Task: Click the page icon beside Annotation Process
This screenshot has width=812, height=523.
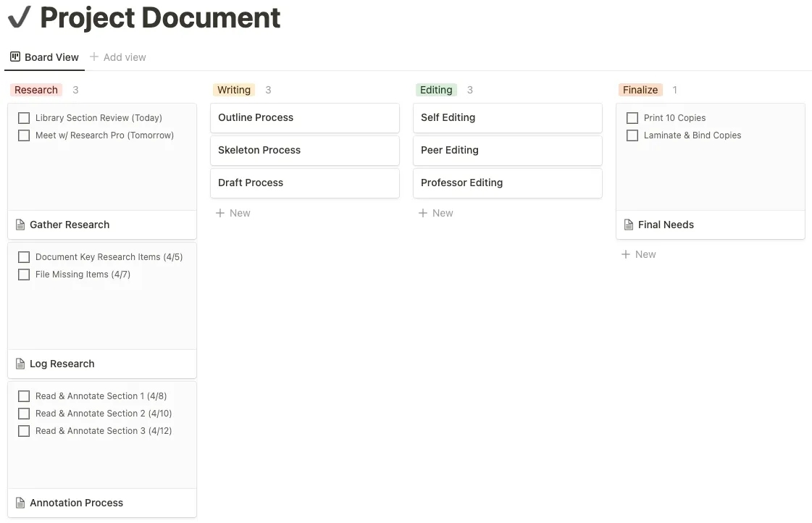Action: coord(20,503)
